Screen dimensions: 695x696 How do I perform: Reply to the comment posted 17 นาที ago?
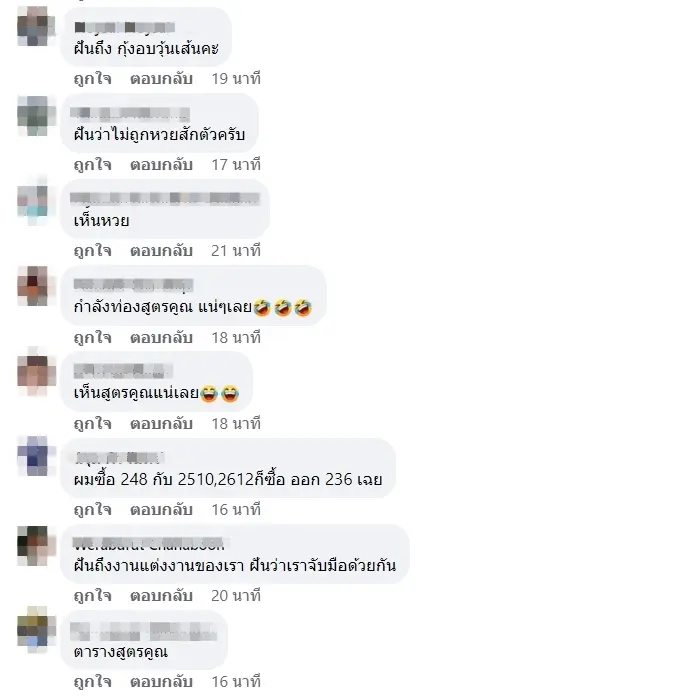[161, 165]
